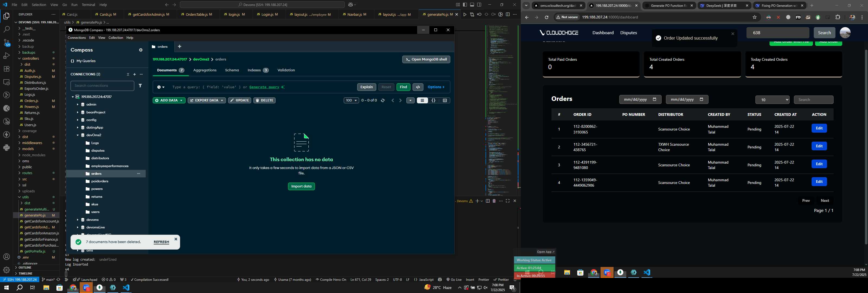
Task: Open the 100 documents per page dropdown
Action: tap(351, 100)
